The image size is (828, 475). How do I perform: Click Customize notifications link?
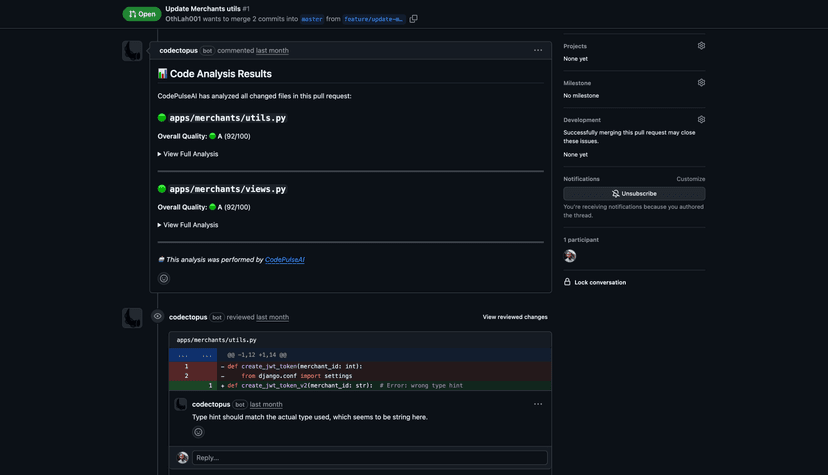691,179
